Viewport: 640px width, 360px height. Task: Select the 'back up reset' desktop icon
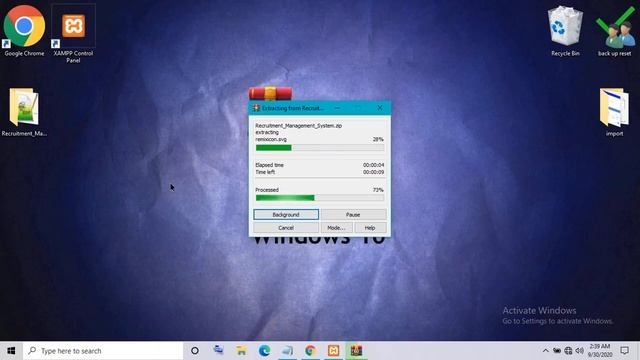[x=615, y=31]
